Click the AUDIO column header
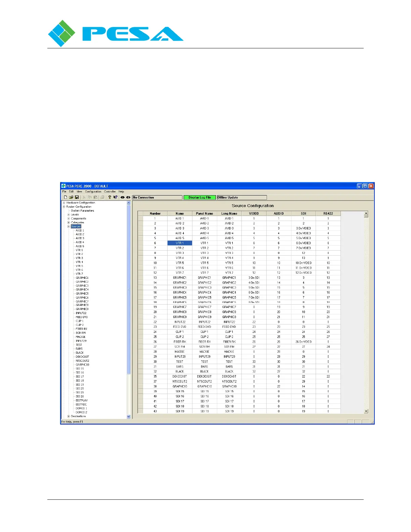The image size is (411, 532). click(x=279, y=214)
